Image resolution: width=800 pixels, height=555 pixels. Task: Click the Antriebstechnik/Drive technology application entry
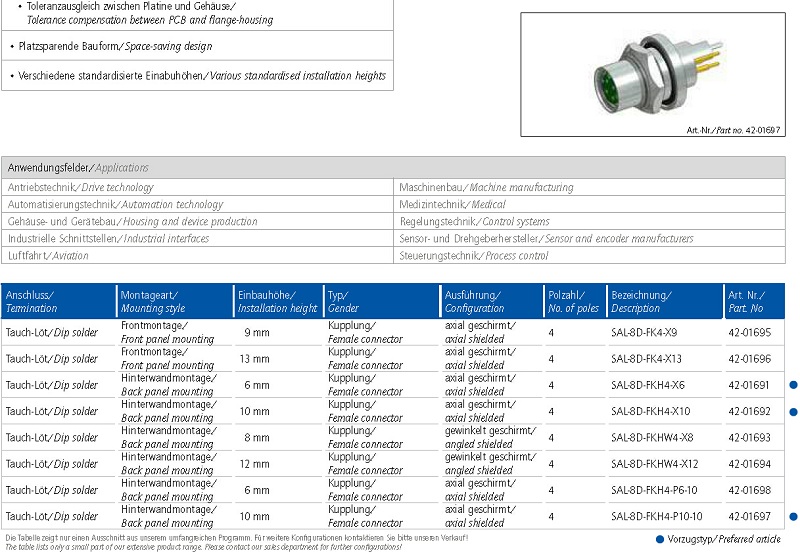coord(81,187)
